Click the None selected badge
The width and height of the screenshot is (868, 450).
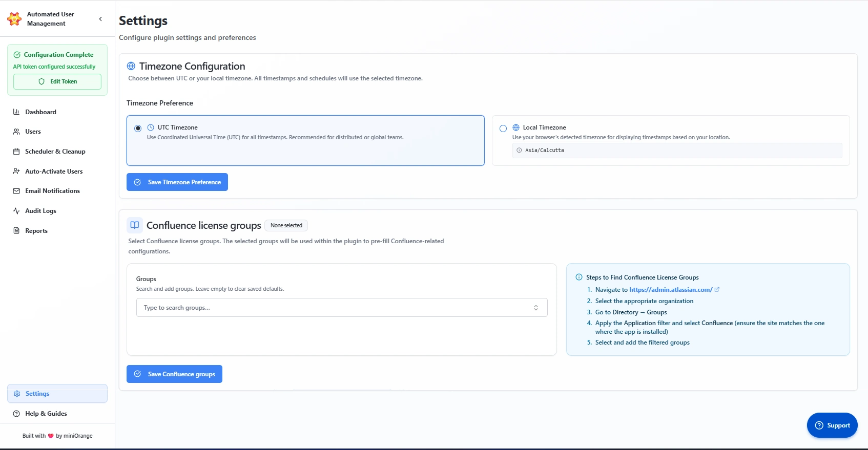point(286,226)
